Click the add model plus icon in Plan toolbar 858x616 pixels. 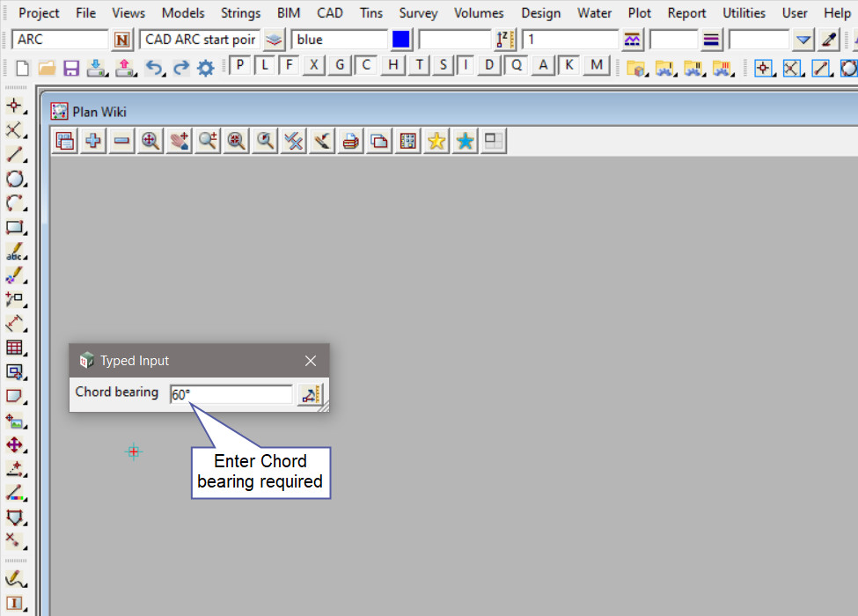92,141
